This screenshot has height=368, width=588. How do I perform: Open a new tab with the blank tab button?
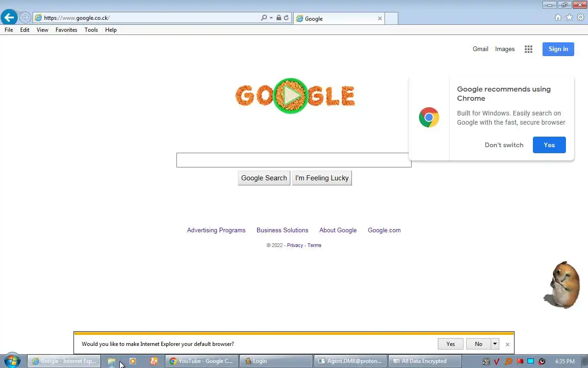391,18
